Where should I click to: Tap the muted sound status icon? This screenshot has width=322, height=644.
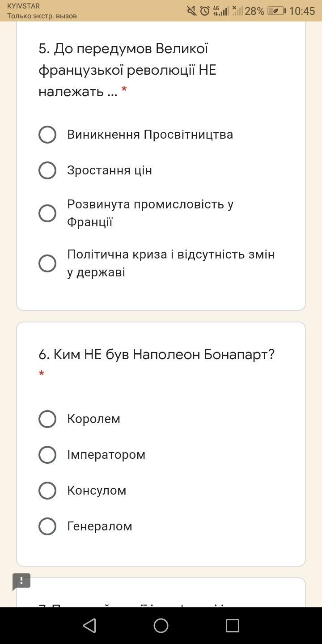coord(192,11)
